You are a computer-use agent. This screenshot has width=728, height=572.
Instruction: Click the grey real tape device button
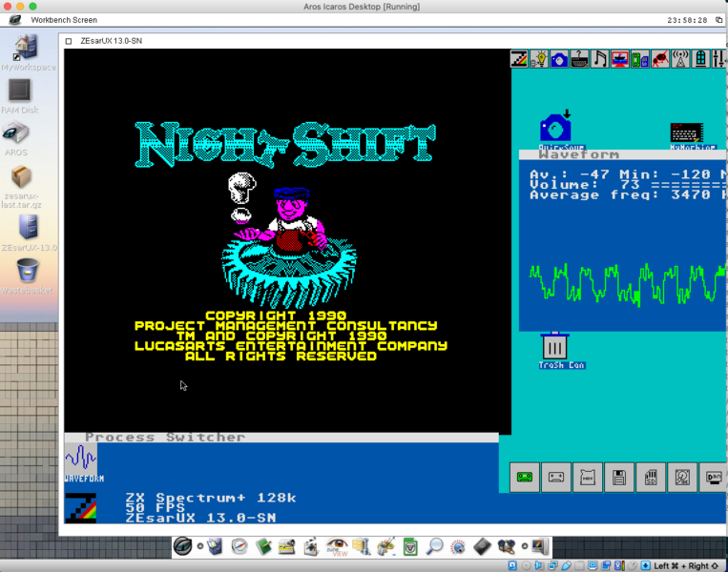556,478
